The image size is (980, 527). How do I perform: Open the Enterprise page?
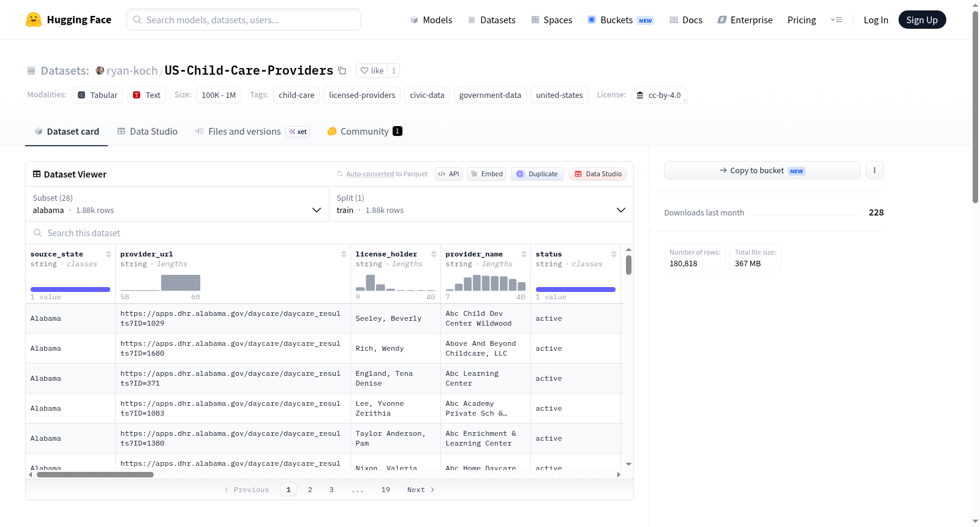(x=745, y=20)
